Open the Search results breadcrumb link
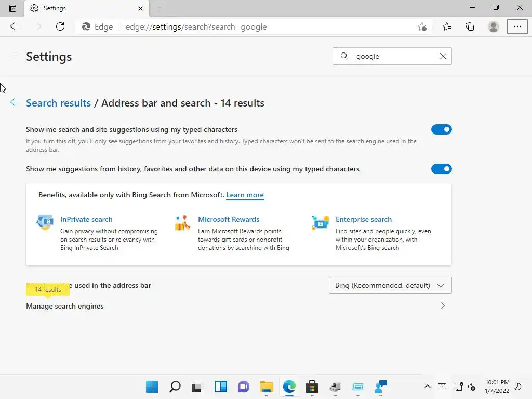532x399 pixels. coord(58,103)
